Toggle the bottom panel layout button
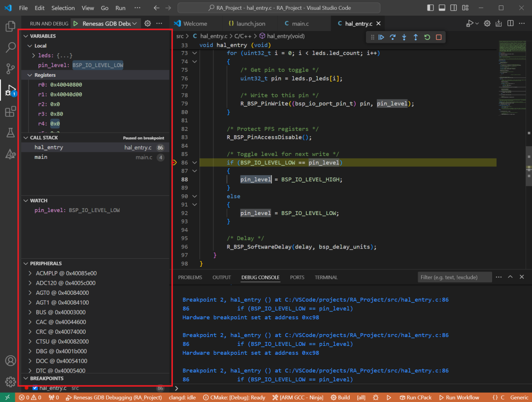This screenshot has height=402, width=532. click(442, 8)
